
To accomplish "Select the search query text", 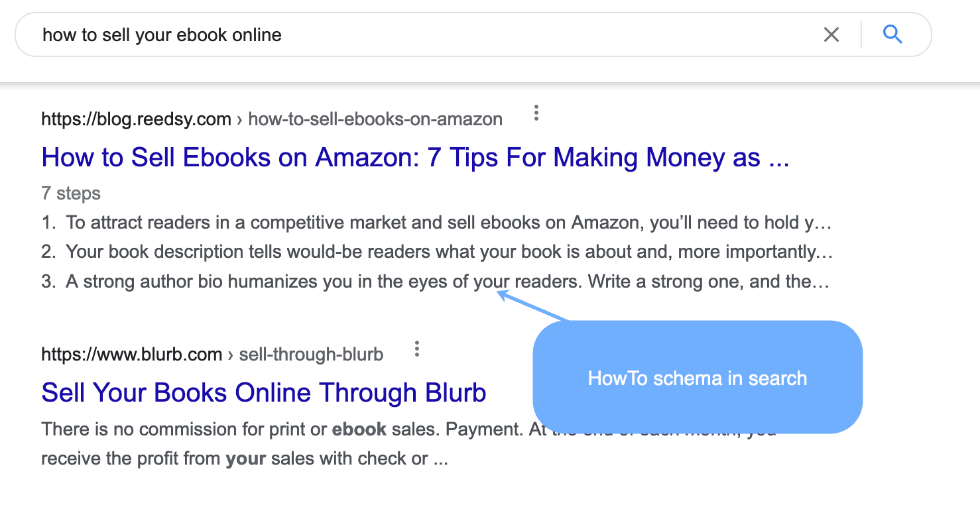I will coord(162,34).
